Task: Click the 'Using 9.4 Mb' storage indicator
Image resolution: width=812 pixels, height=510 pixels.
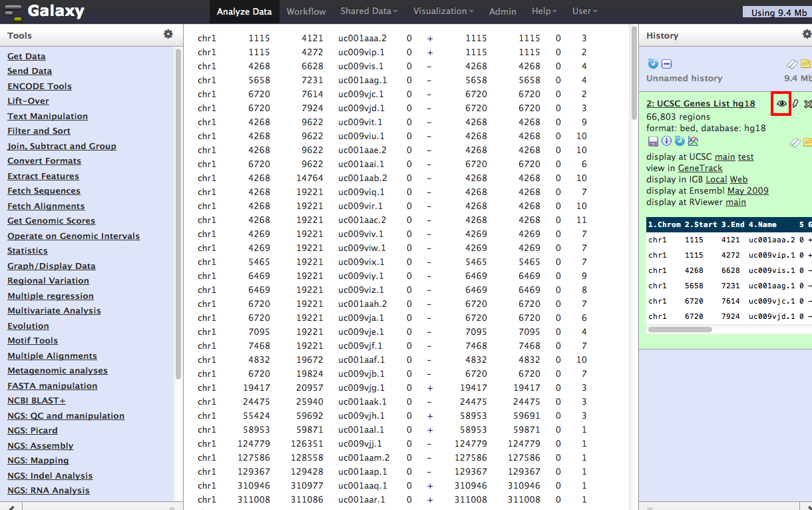Action: point(777,12)
